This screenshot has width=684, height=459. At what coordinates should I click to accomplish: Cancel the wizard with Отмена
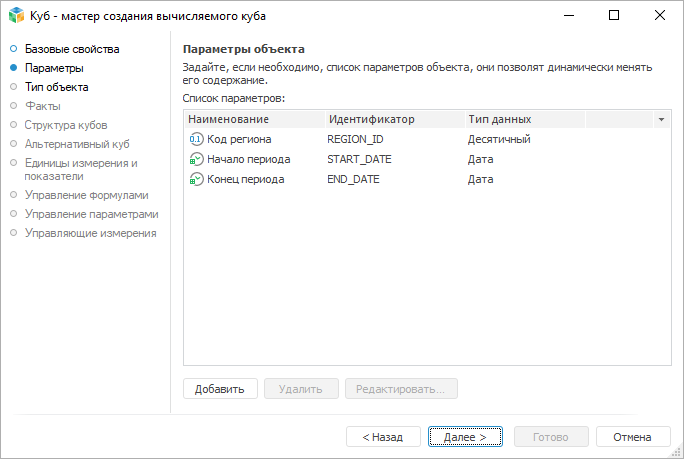(x=632, y=437)
